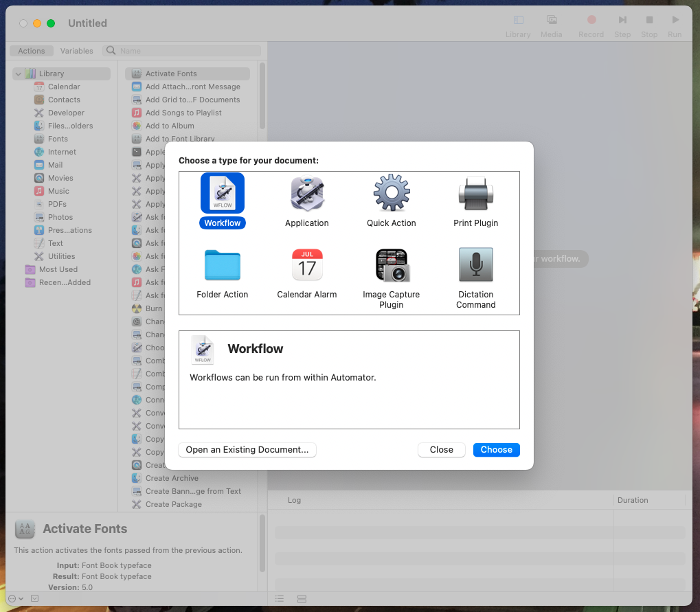This screenshot has width=700, height=612.
Task: Switch to the Variables tab
Action: point(76,50)
